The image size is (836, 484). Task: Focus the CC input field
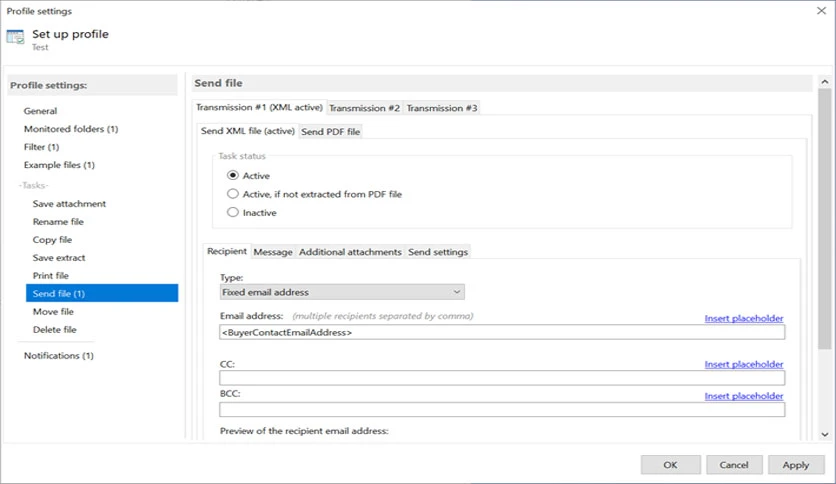pyautogui.click(x=502, y=378)
